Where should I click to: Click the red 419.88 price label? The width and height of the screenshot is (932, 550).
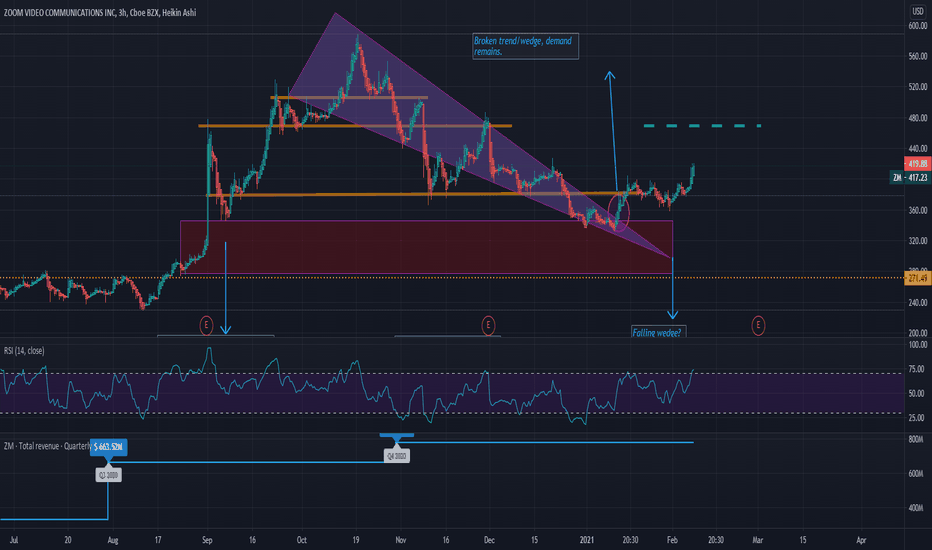(917, 164)
